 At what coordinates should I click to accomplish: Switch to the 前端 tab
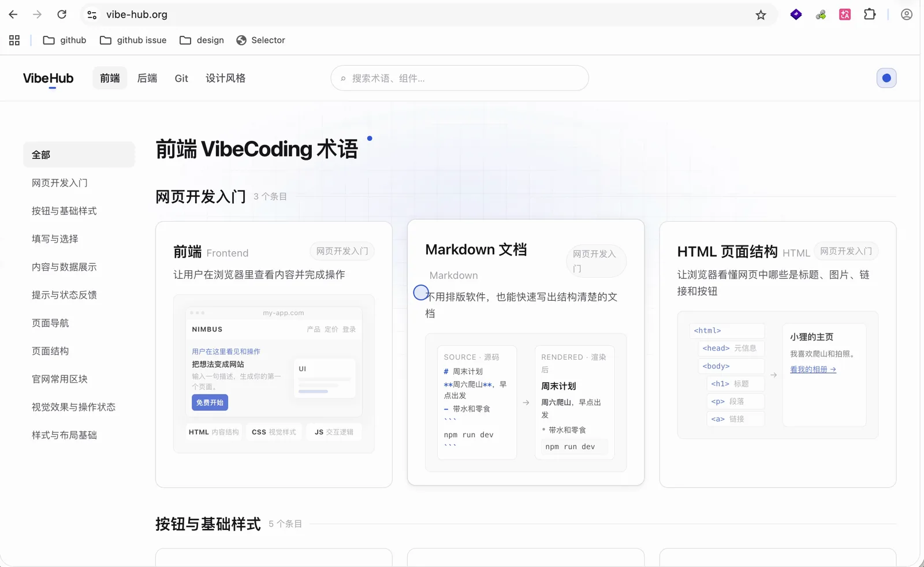110,78
